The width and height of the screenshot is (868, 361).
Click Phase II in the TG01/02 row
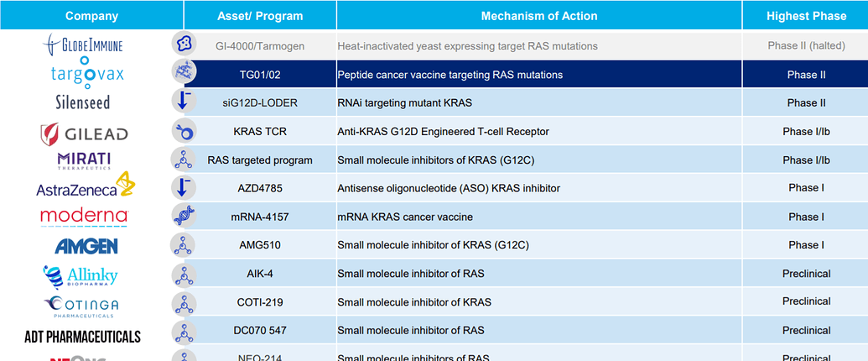tap(807, 75)
